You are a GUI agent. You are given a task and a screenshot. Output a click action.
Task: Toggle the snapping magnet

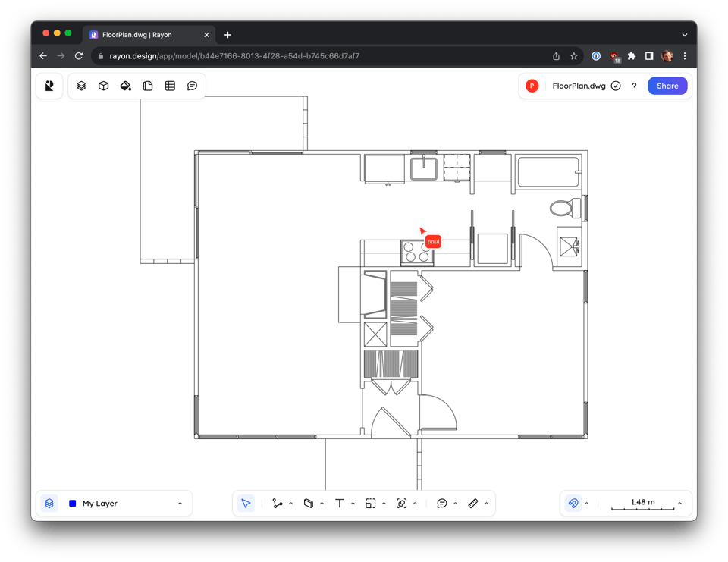click(575, 503)
